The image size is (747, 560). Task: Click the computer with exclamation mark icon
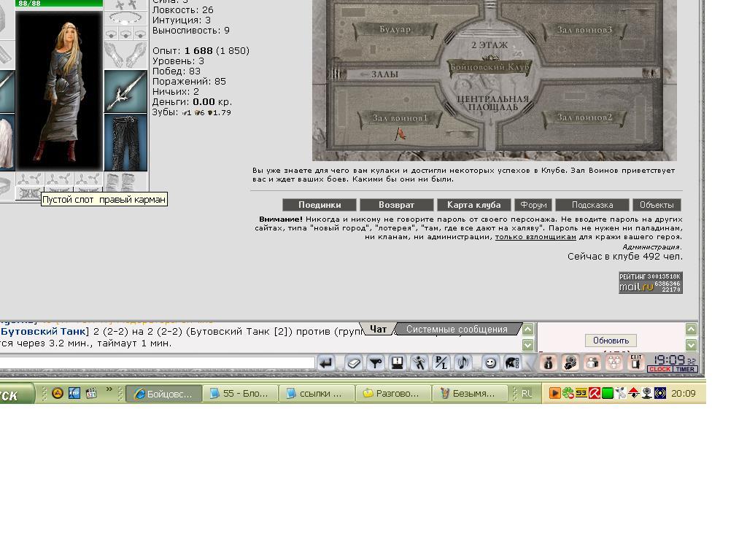[x=398, y=363]
